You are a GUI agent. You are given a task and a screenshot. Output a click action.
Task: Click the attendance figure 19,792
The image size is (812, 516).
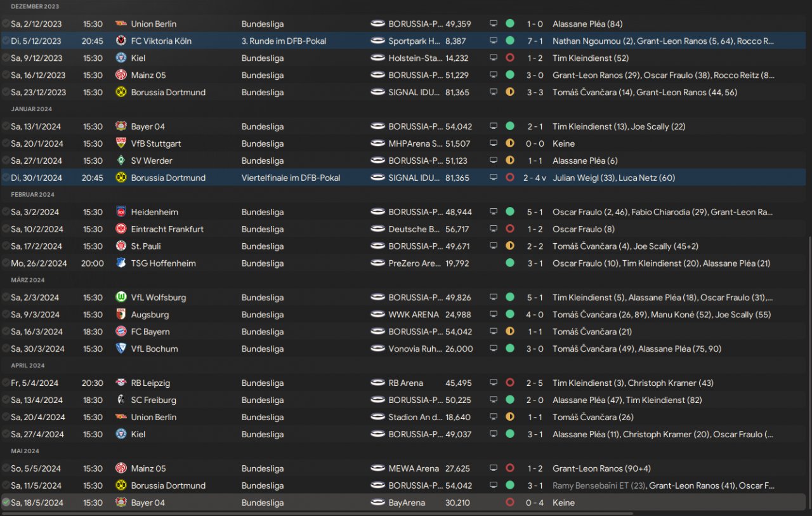pyautogui.click(x=458, y=264)
